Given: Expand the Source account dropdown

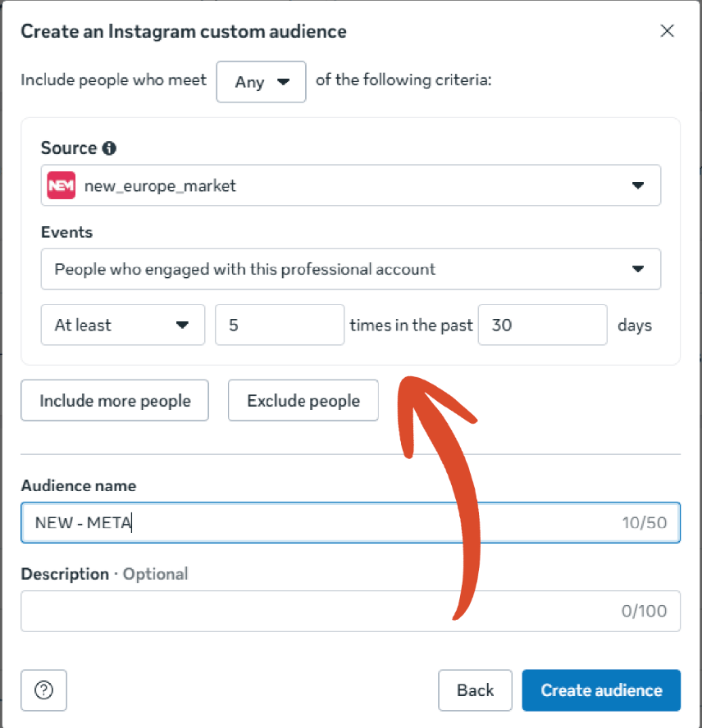Looking at the screenshot, I should coord(351,185).
